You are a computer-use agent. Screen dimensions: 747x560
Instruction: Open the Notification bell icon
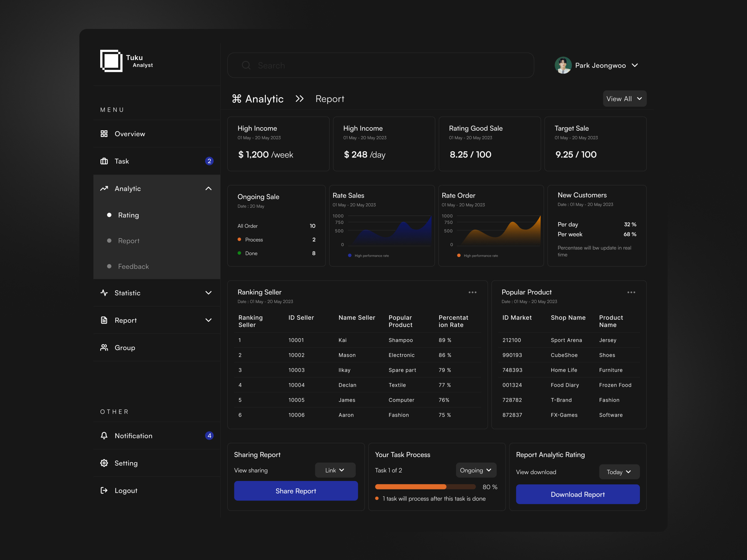(104, 436)
